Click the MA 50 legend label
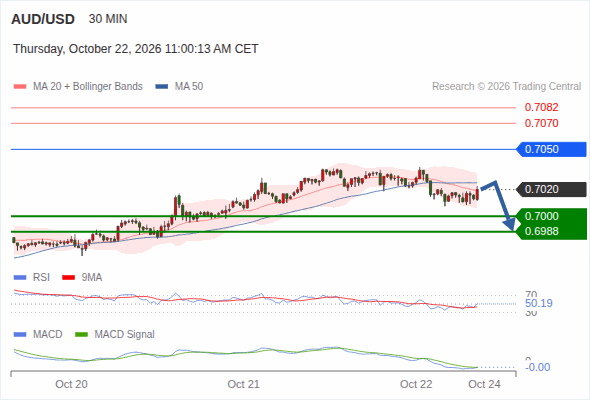Screen dimensions: 590x400 click(x=189, y=87)
